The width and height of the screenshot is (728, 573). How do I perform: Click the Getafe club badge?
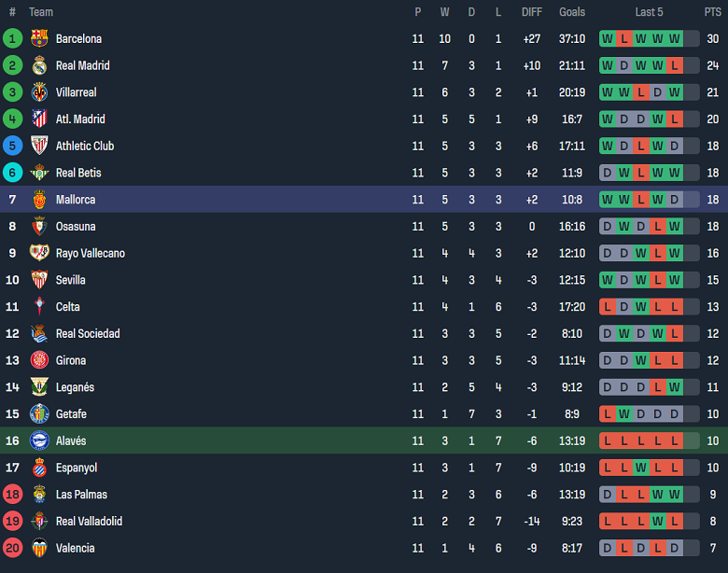tap(39, 413)
